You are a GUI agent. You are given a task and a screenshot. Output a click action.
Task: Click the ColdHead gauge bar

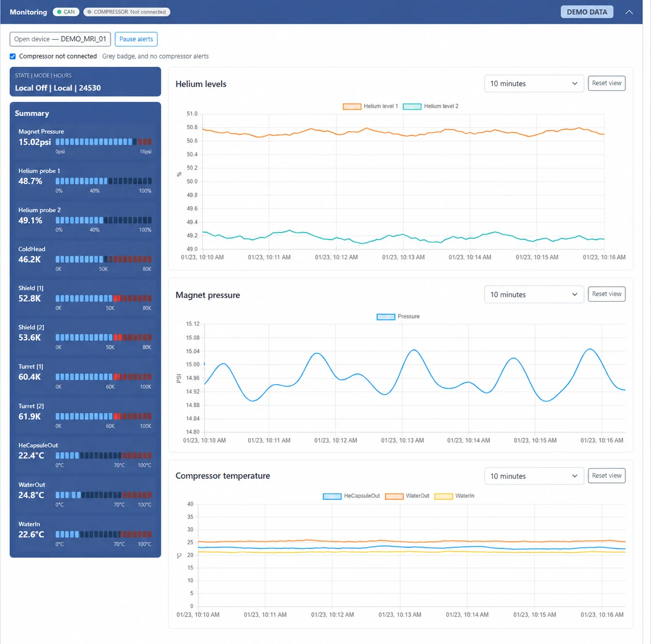pyautogui.click(x=104, y=259)
